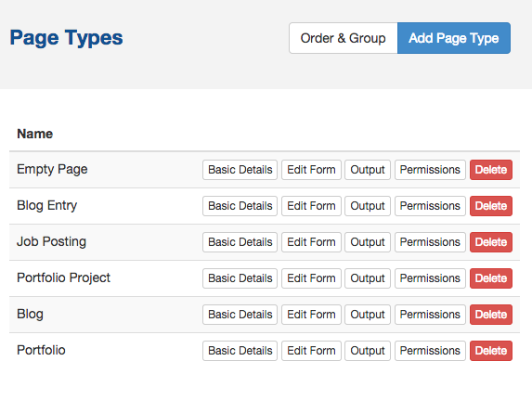
Task: Open Permissions for Job Posting
Action: point(430,242)
